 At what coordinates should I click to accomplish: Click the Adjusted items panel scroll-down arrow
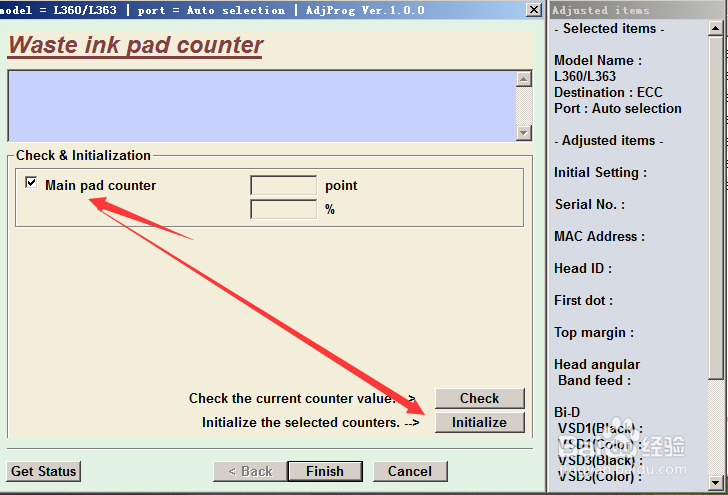[x=715, y=483]
